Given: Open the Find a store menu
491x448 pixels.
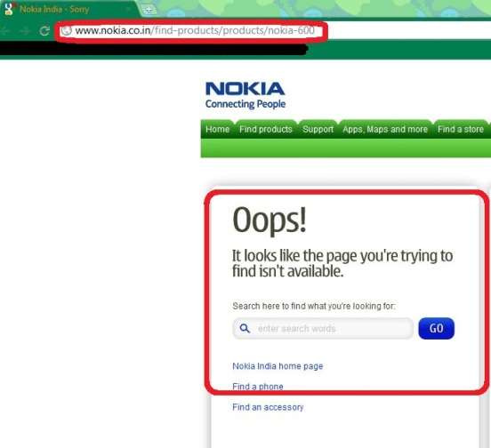Looking at the screenshot, I should point(461,129).
